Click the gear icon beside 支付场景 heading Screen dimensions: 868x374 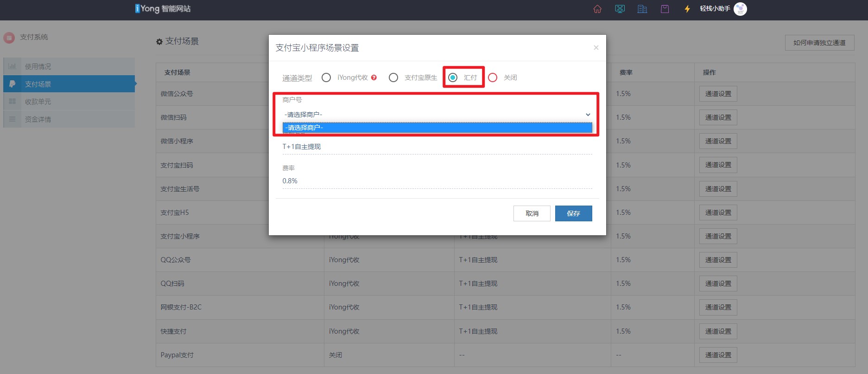click(x=159, y=42)
